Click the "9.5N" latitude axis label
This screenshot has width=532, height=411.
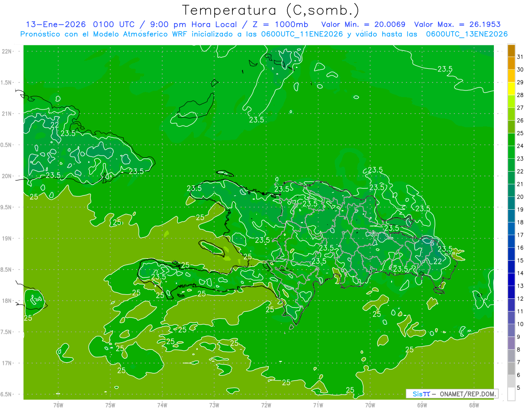[6, 207]
